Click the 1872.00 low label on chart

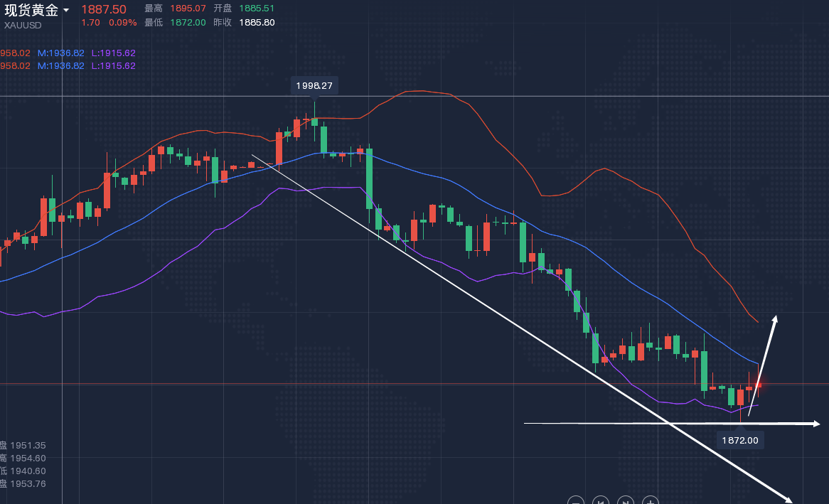(740, 440)
